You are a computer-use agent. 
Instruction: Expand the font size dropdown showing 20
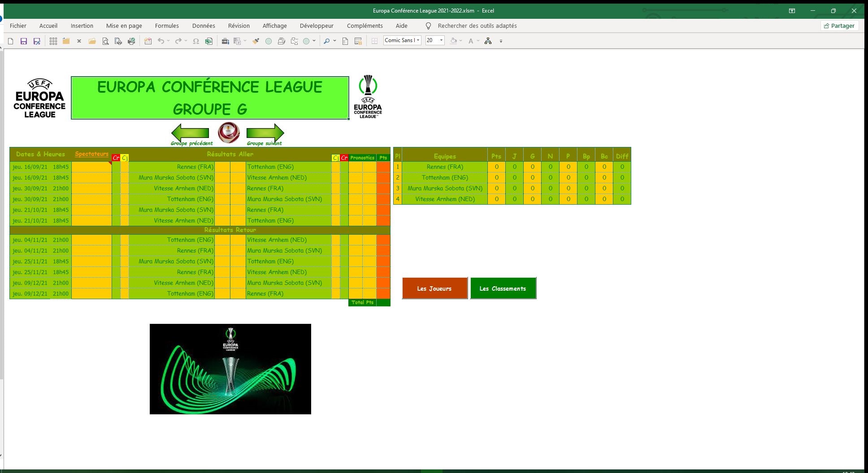[441, 40]
